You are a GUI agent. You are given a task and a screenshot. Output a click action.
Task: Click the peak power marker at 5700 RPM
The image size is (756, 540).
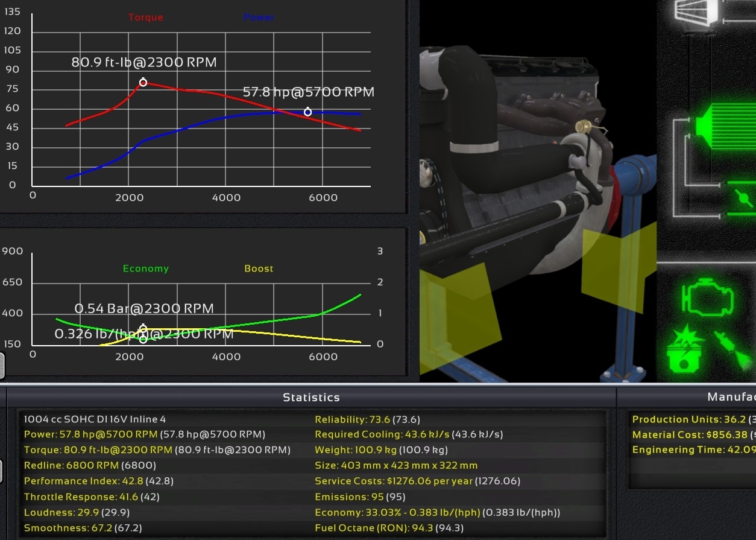pos(307,112)
